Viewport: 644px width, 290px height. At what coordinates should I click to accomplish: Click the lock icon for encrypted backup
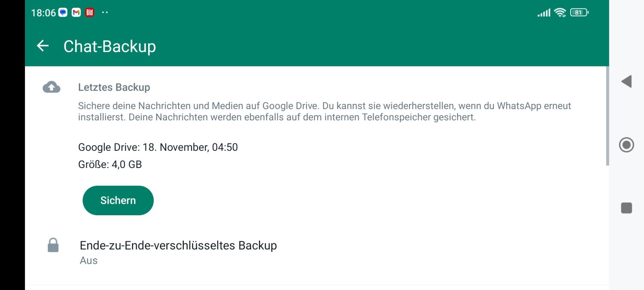point(53,245)
